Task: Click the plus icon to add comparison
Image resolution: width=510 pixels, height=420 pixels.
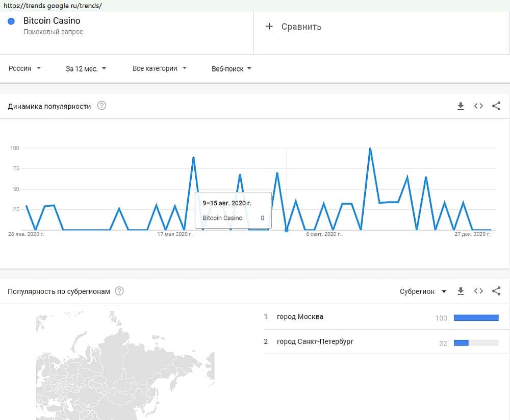Action: click(269, 27)
